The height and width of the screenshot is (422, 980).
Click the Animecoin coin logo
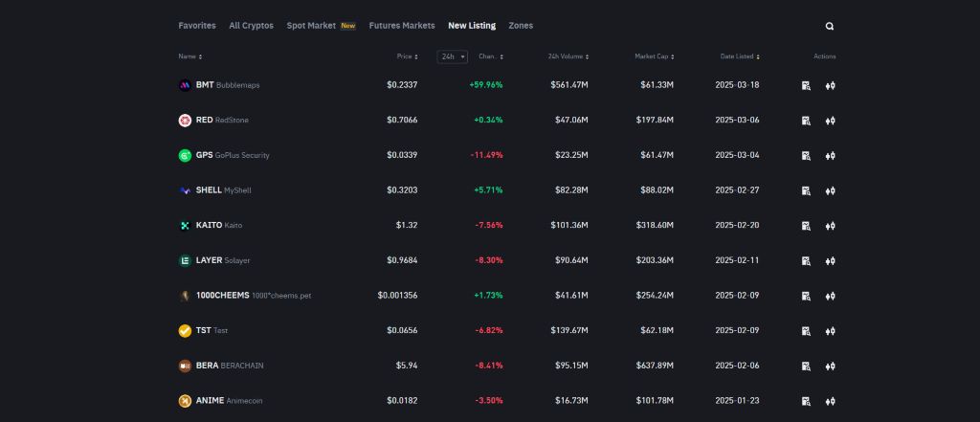pyautogui.click(x=185, y=401)
